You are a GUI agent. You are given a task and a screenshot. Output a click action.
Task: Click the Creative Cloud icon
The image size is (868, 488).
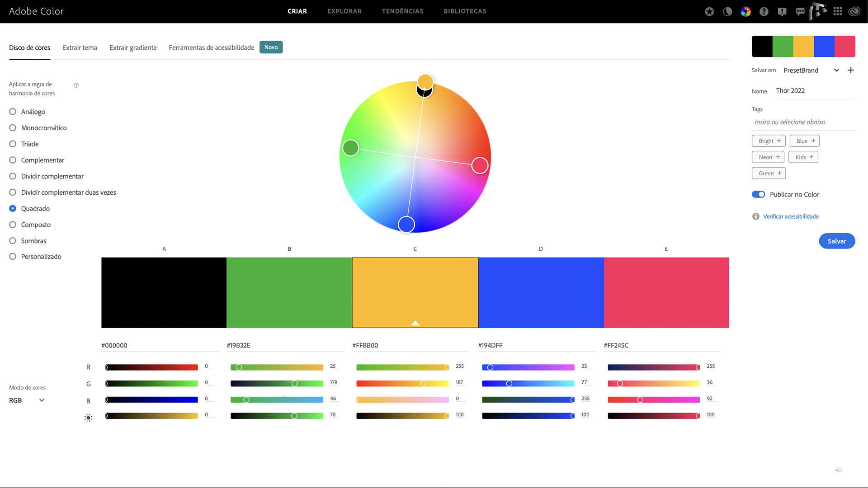(x=854, y=12)
